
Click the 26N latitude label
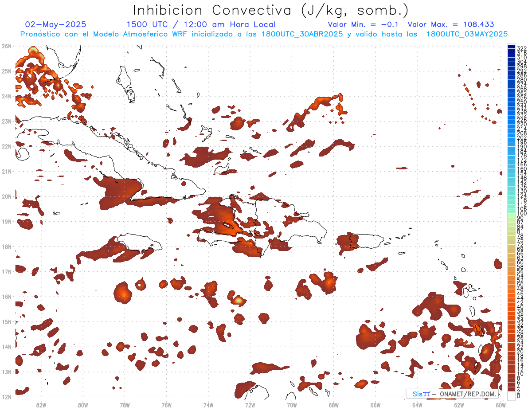(x=6, y=46)
